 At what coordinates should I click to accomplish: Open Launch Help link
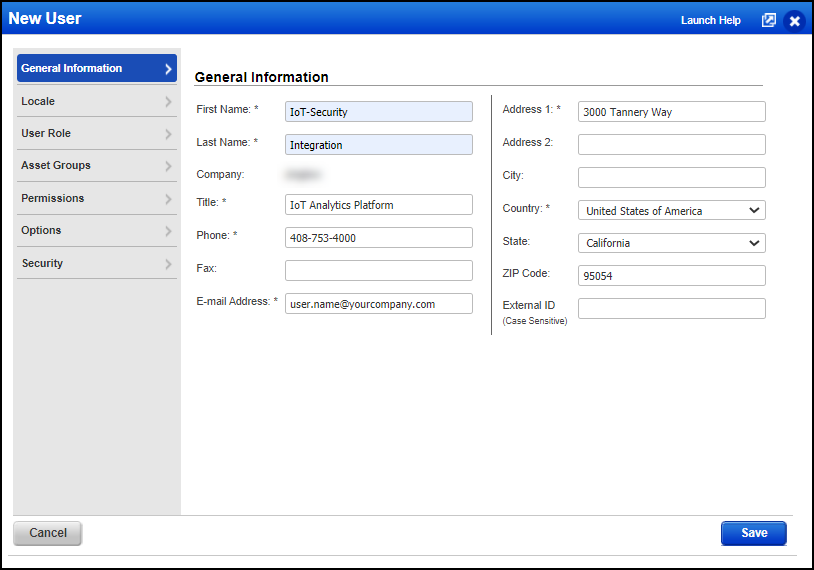pyautogui.click(x=710, y=20)
